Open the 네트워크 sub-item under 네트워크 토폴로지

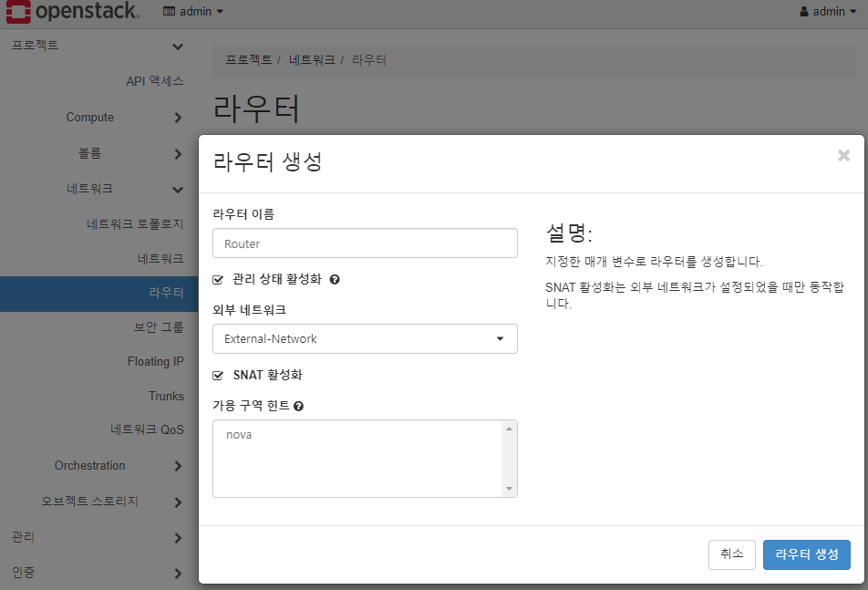pyautogui.click(x=160, y=258)
